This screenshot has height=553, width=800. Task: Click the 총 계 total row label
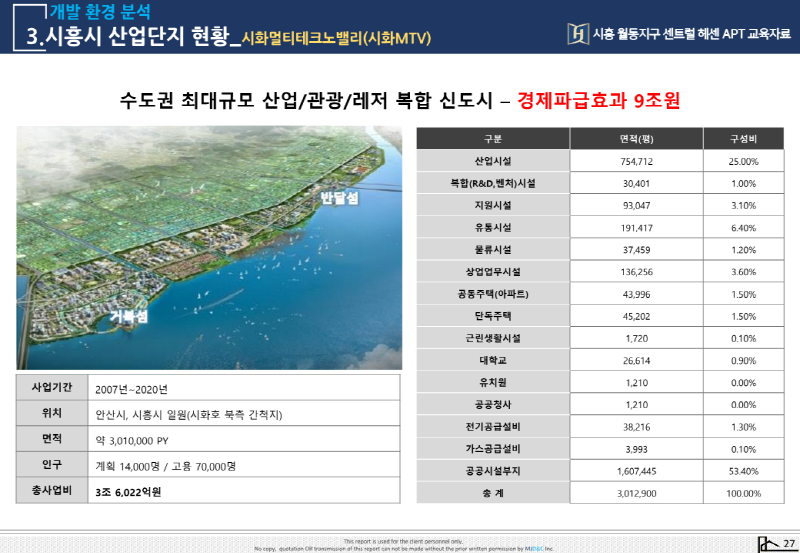pos(492,493)
